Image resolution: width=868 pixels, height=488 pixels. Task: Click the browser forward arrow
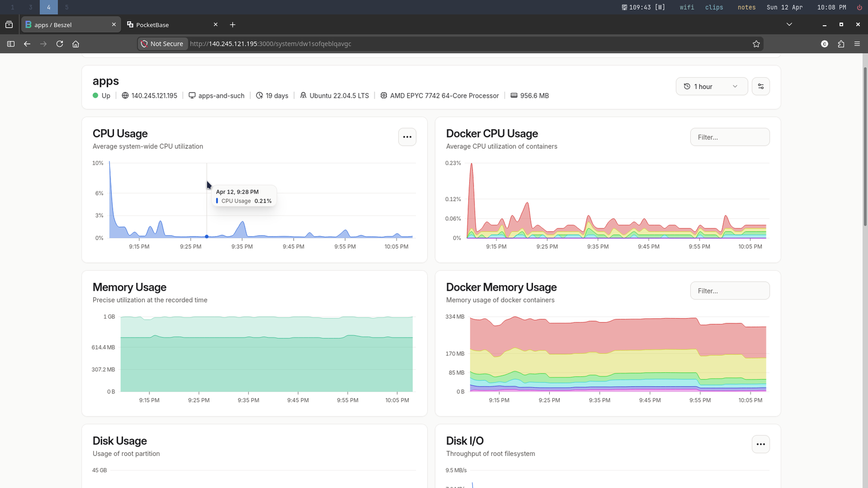43,44
